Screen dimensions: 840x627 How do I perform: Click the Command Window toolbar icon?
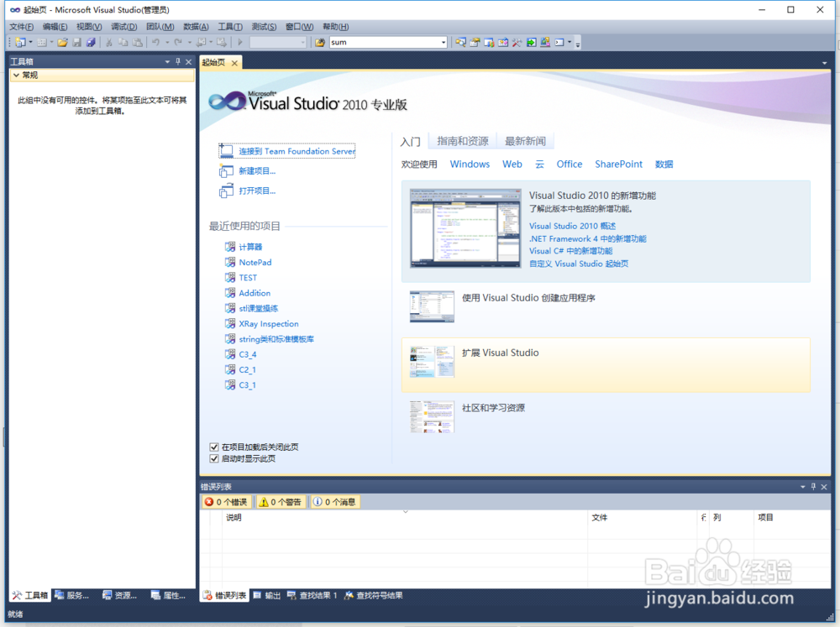tap(559, 42)
